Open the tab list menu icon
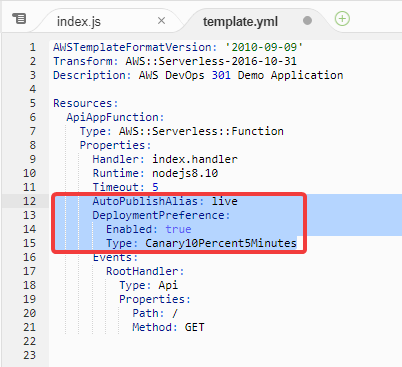402x367 pixels. (x=19, y=18)
